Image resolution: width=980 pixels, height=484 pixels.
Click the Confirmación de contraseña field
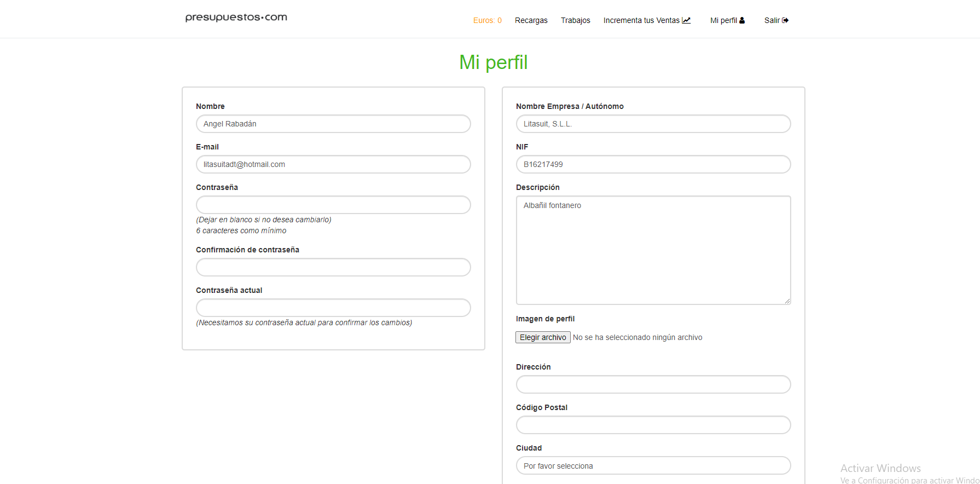coord(333,267)
